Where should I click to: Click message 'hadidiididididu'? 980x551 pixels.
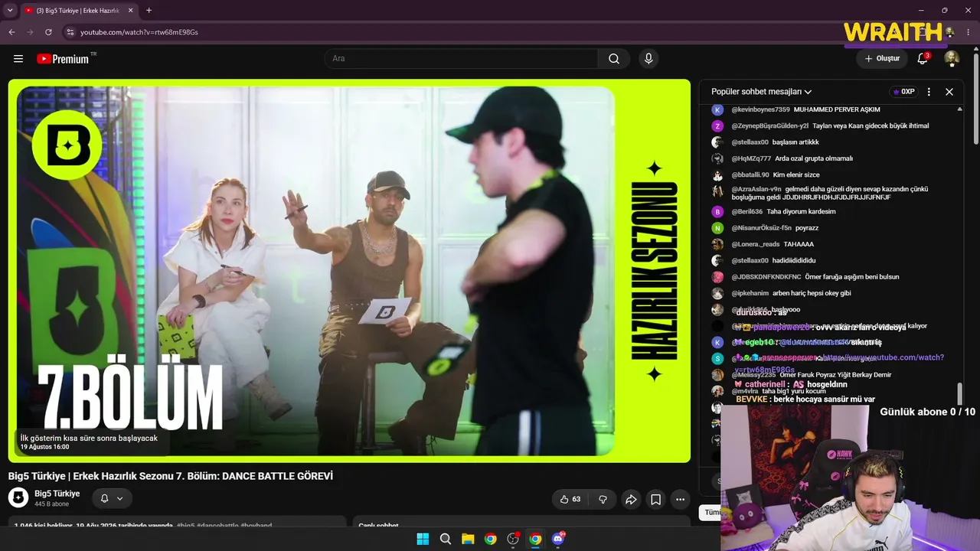point(794,260)
